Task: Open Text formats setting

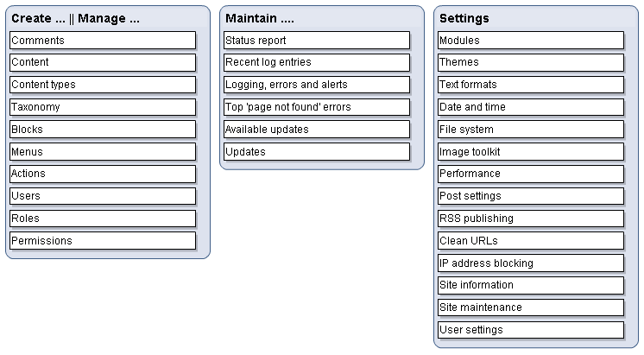Action: pyautogui.click(x=531, y=85)
